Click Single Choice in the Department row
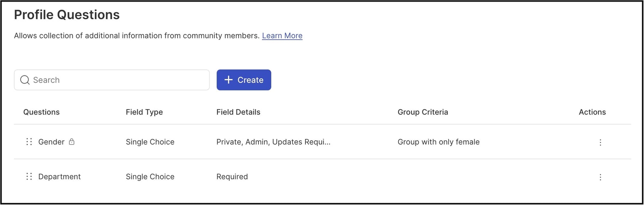 [x=150, y=177]
